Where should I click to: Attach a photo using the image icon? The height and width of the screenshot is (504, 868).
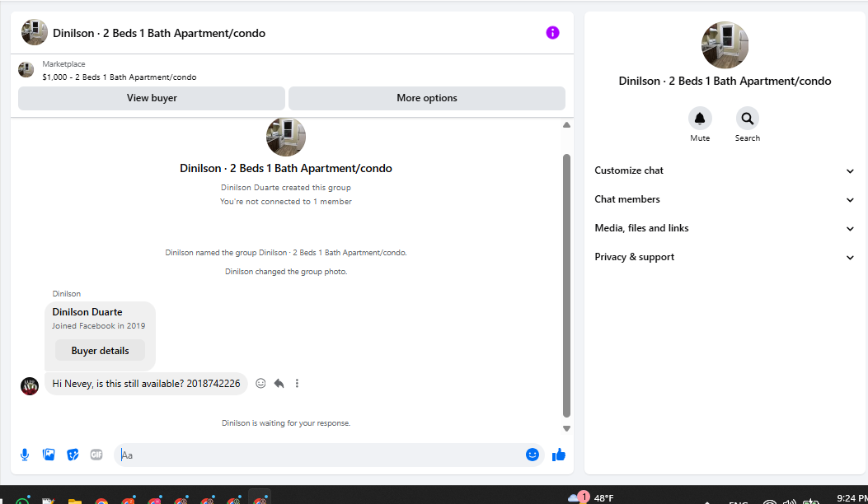(49, 455)
